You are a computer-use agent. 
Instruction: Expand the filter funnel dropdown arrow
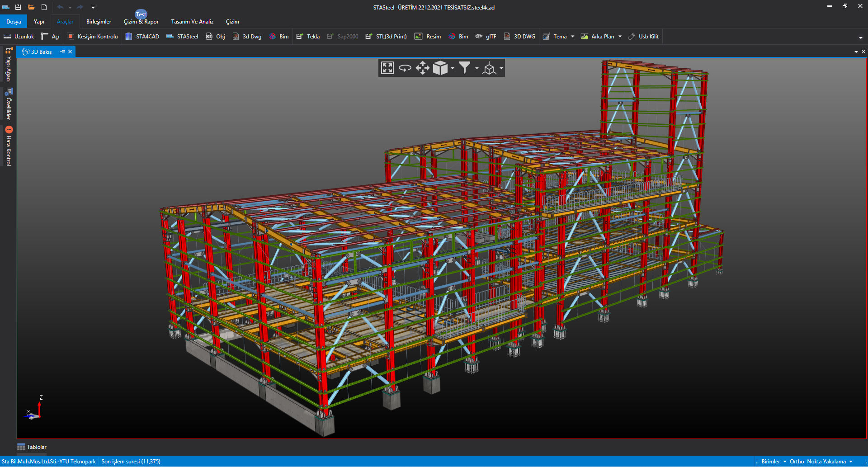[x=476, y=68]
